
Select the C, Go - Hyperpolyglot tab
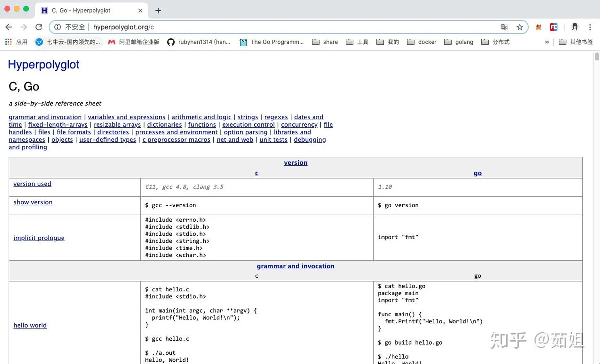pyautogui.click(x=92, y=10)
